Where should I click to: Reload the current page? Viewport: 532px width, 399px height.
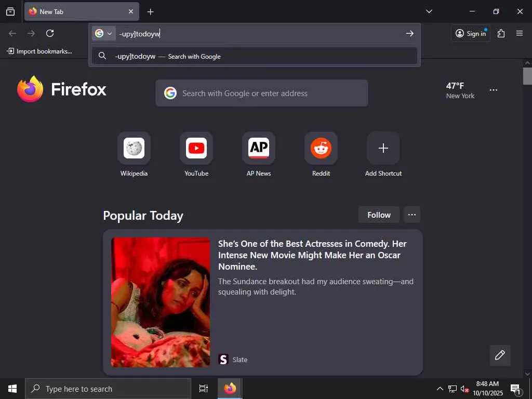point(50,33)
